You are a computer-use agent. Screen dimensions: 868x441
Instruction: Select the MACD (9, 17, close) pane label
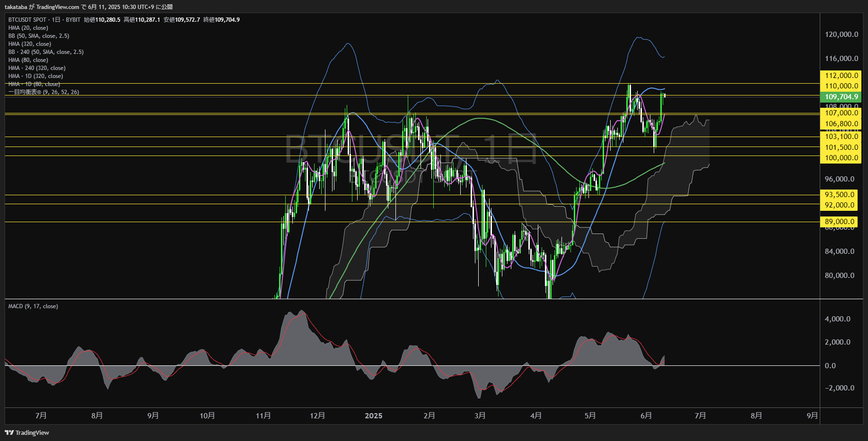tap(33, 306)
